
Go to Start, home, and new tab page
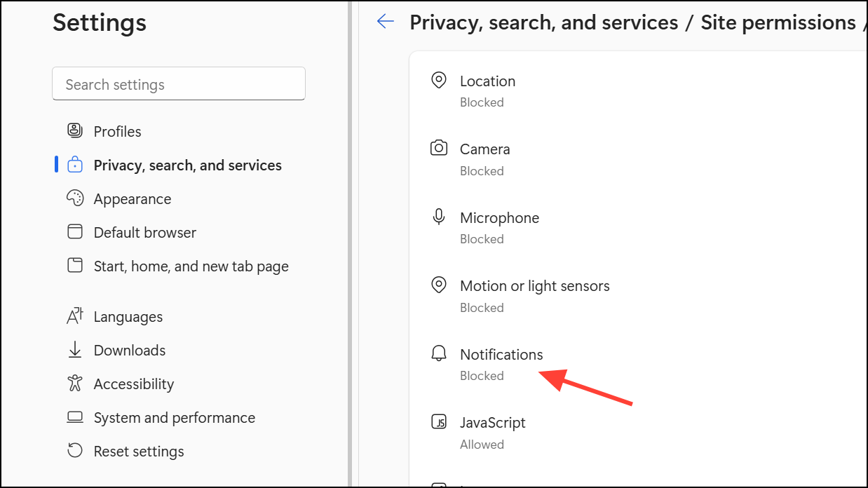[191, 266]
